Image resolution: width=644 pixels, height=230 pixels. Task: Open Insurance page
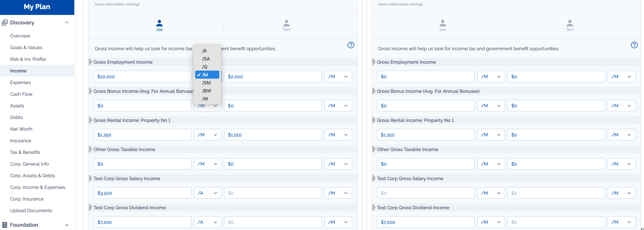(x=20, y=140)
